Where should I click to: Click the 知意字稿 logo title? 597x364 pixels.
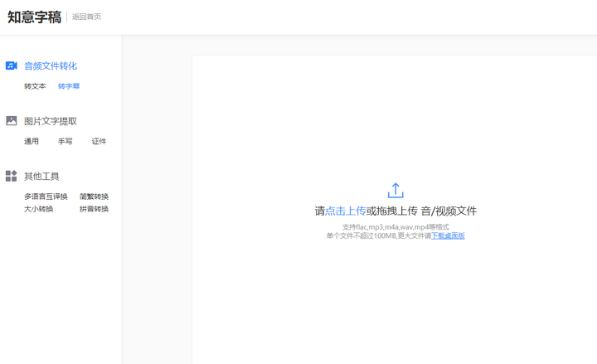point(34,17)
